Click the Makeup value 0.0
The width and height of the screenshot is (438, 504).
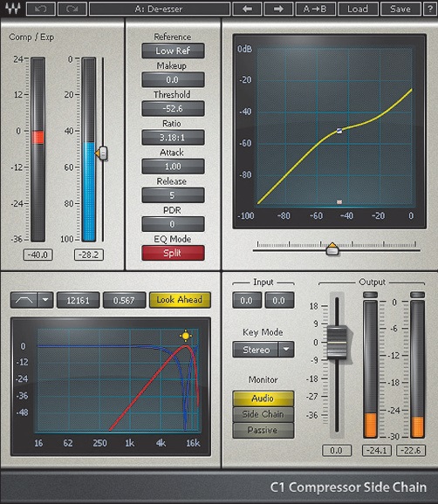tap(173, 79)
